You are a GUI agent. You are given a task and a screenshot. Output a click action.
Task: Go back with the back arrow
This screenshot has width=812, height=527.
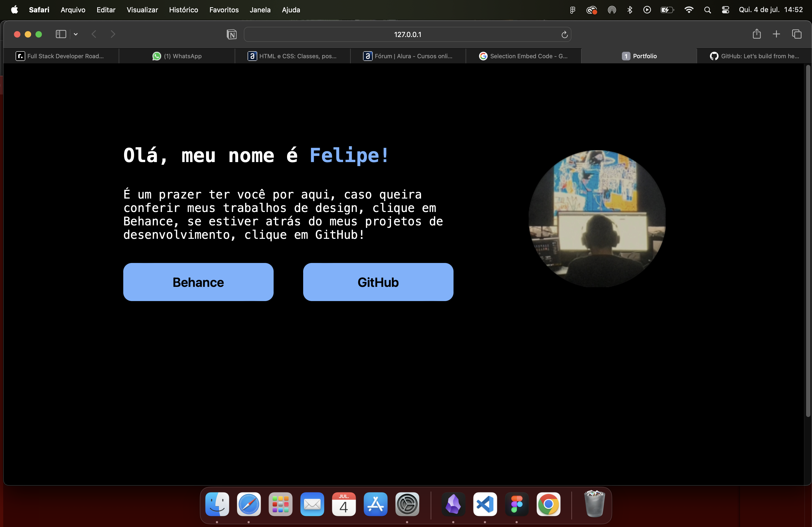click(94, 34)
